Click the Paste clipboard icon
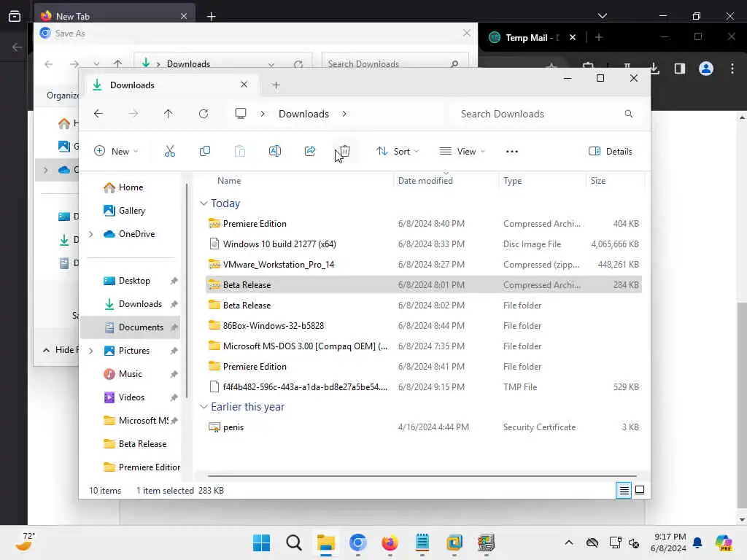Screen dimensions: 747x560 (x=240, y=152)
